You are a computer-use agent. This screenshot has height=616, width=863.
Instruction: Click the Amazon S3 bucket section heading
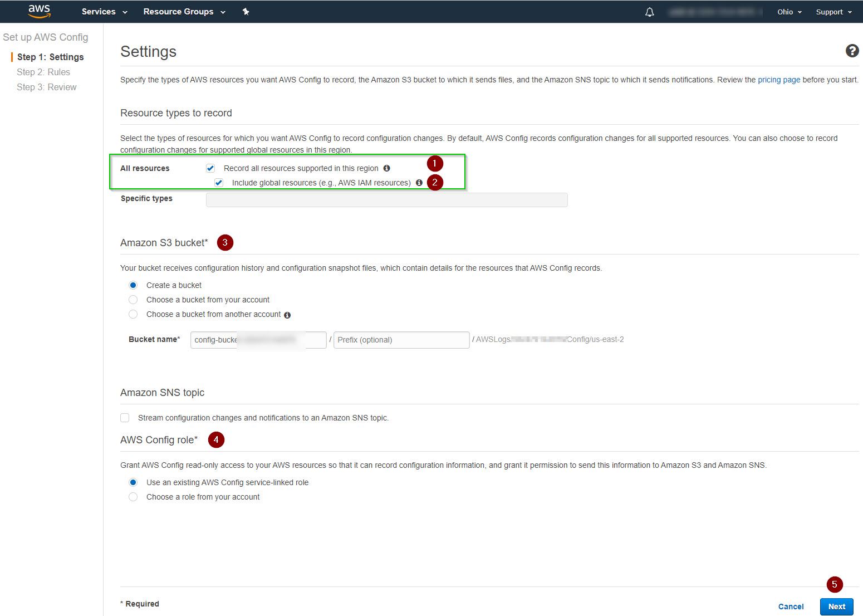point(164,243)
